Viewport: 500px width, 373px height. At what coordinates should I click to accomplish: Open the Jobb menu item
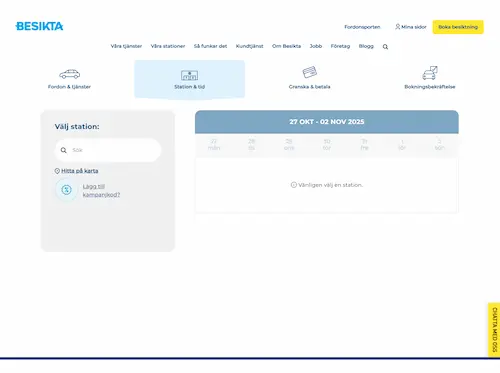point(316,46)
